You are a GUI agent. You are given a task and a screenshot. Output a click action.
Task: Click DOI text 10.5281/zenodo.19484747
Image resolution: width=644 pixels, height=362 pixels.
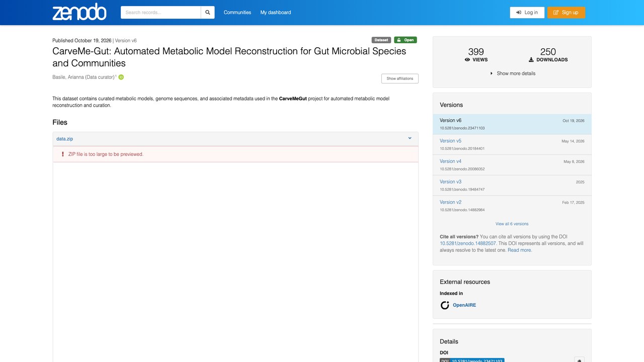coord(462,190)
